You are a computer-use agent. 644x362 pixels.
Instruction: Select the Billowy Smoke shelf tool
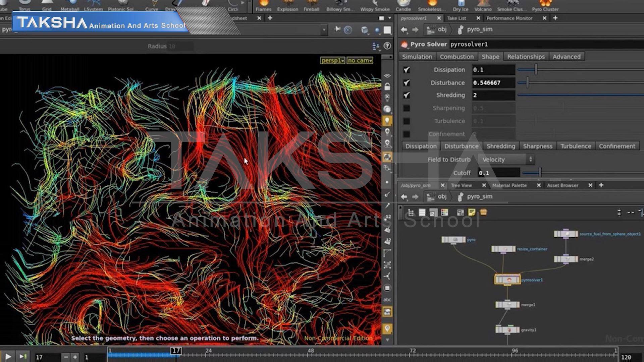(x=340, y=6)
